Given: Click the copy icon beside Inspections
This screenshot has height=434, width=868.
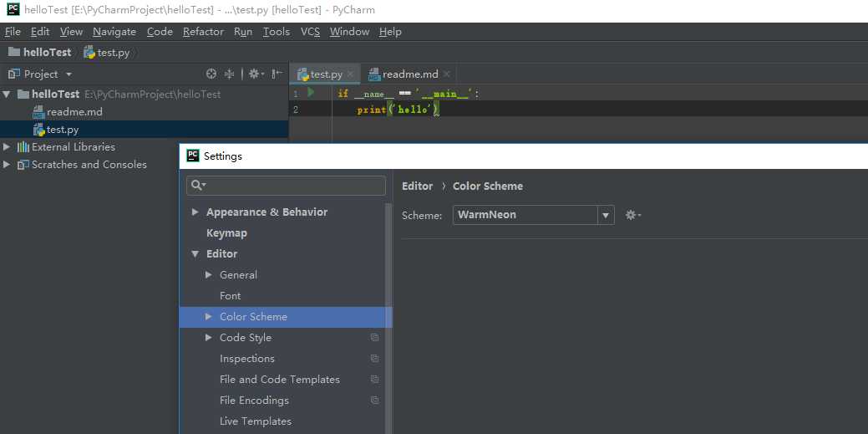Looking at the screenshot, I should pyautogui.click(x=375, y=359).
